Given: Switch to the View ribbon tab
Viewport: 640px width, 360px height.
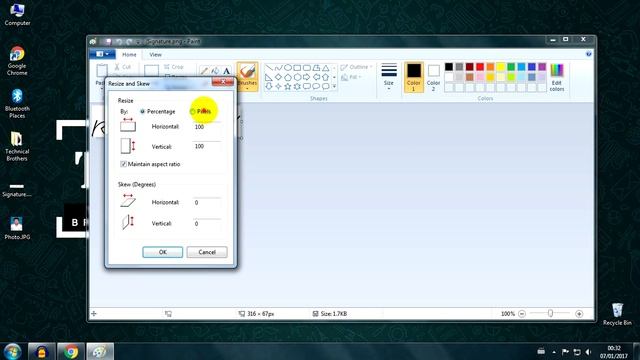Looking at the screenshot, I should pyautogui.click(x=156, y=54).
